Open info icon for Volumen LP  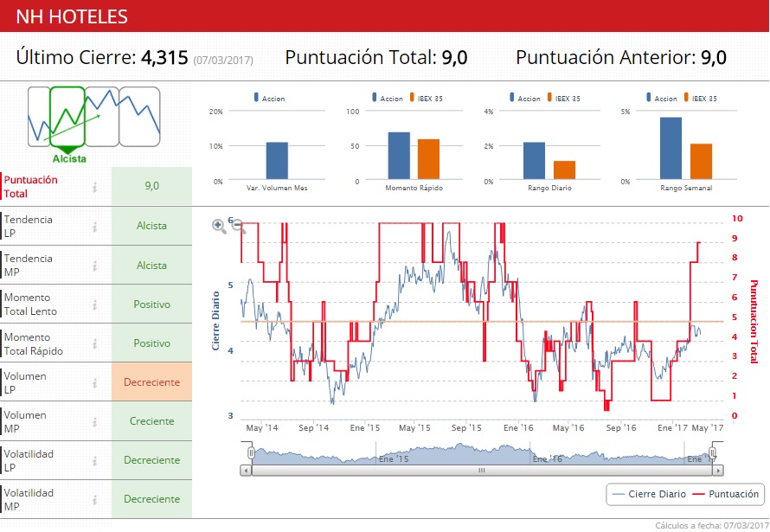pos(95,383)
